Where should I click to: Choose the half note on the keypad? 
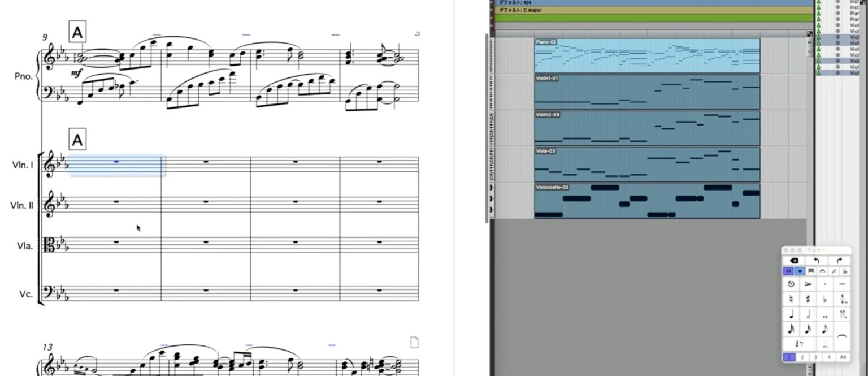pos(808,315)
